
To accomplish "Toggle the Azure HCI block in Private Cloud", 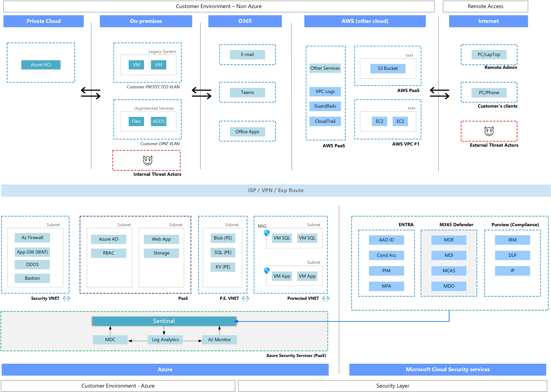I will [41, 65].
